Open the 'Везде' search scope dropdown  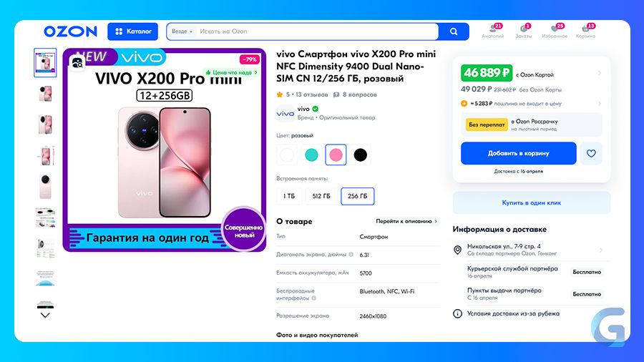pyautogui.click(x=182, y=31)
